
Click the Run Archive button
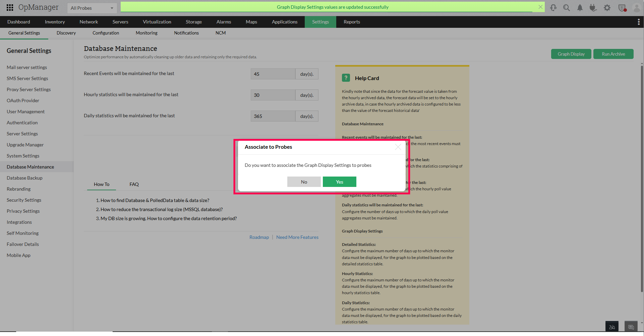coord(613,54)
